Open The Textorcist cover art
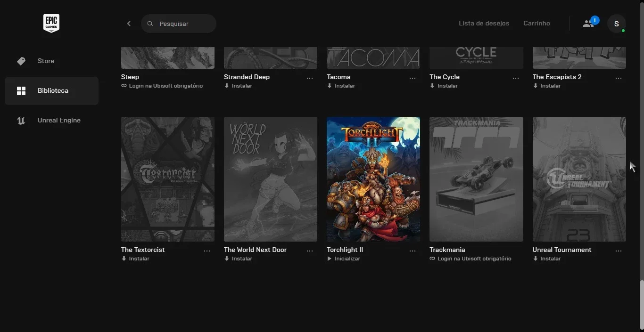Image resolution: width=644 pixels, height=332 pixels. coord(168,179)
